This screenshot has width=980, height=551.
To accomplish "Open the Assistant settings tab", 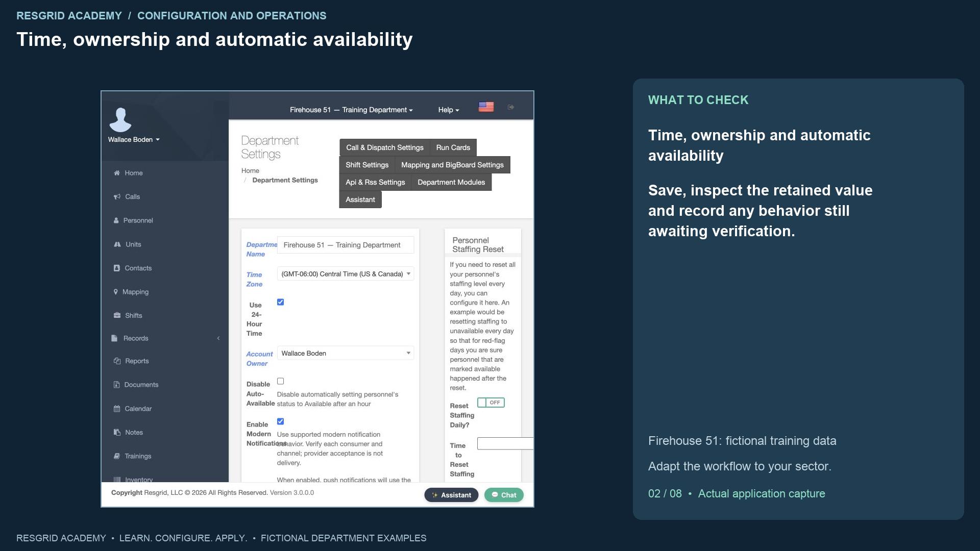I will (x=360, y=199).
